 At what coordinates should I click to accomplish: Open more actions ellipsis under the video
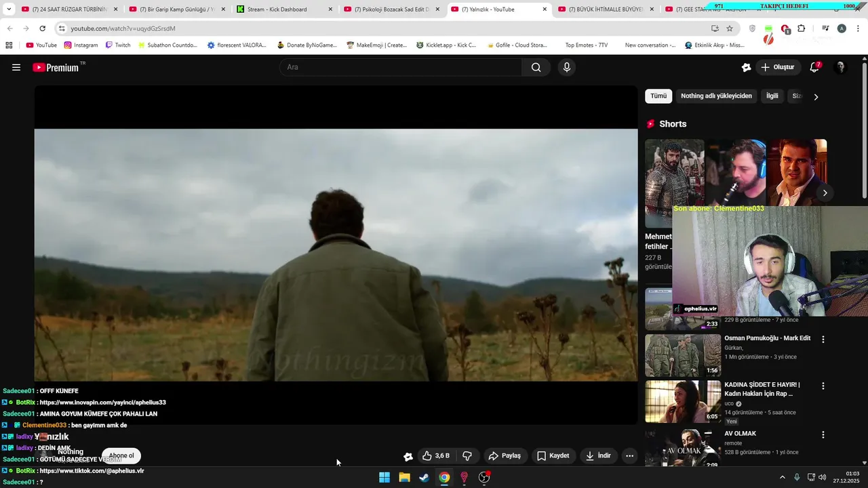point(629,456)
